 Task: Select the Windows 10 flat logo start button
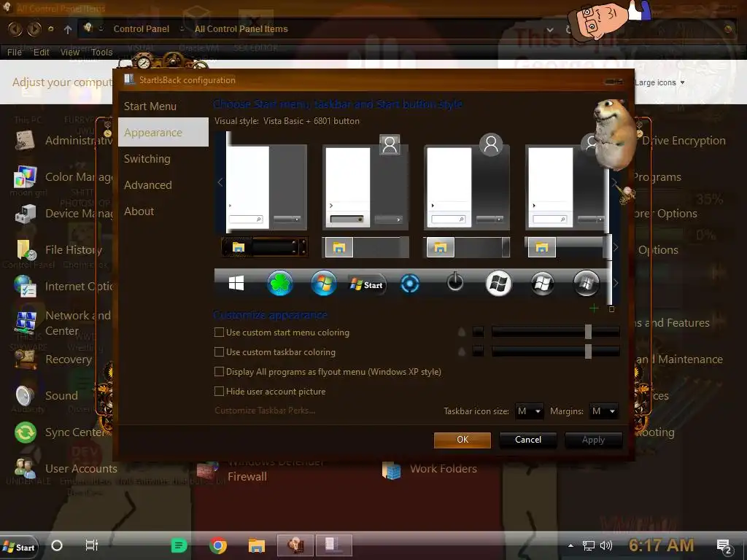point(236,284)
